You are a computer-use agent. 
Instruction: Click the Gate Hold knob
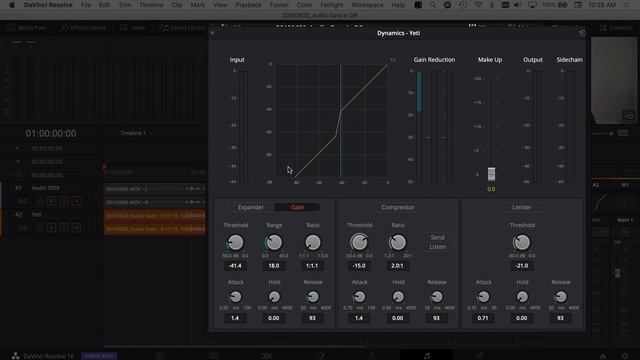(274, 297)
